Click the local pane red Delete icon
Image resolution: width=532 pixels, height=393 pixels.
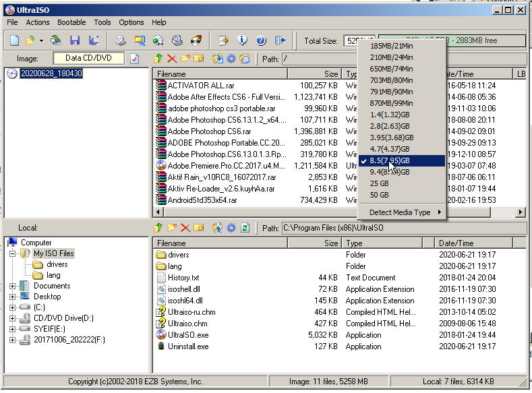[x=185, y=228]
